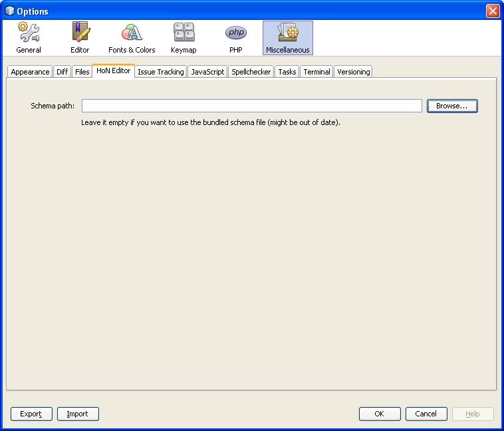The height and width of the screenshot is (431, 504).
Task: Select the Files tab
Action: 82,72
